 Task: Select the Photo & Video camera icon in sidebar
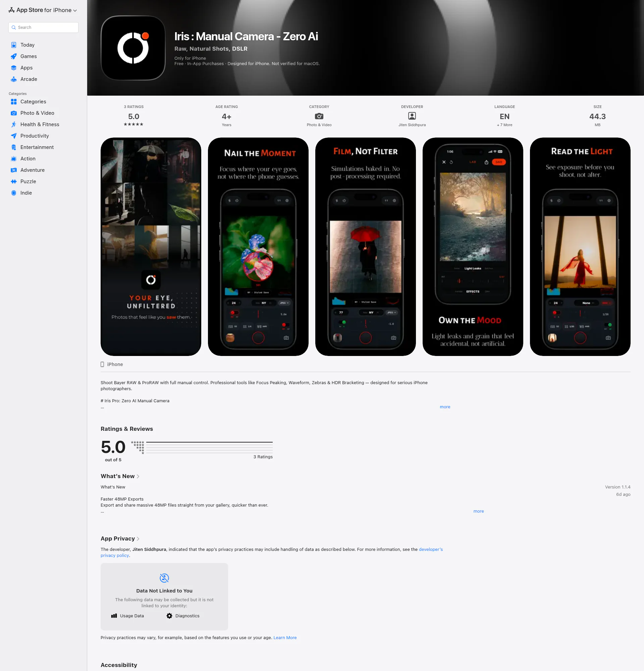point(14,113)
